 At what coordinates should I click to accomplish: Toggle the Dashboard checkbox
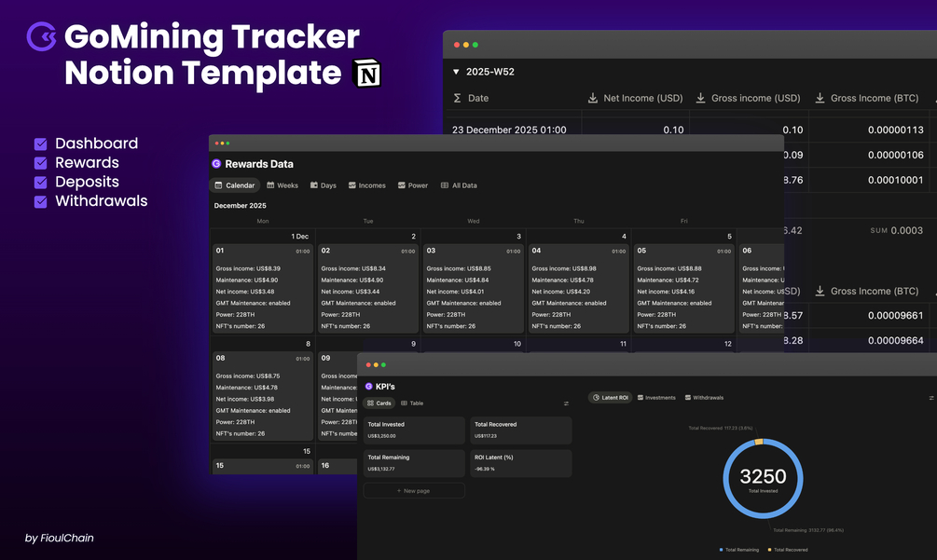41,143
